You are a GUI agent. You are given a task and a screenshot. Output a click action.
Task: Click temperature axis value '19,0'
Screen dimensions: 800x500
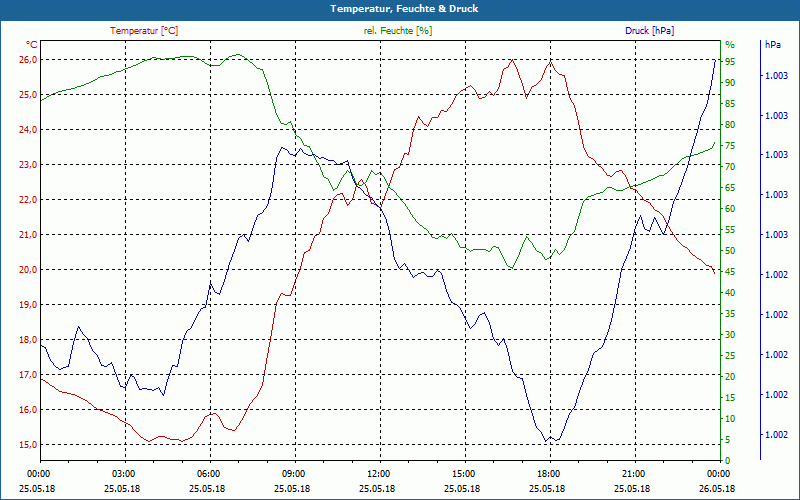pos(29,305)
